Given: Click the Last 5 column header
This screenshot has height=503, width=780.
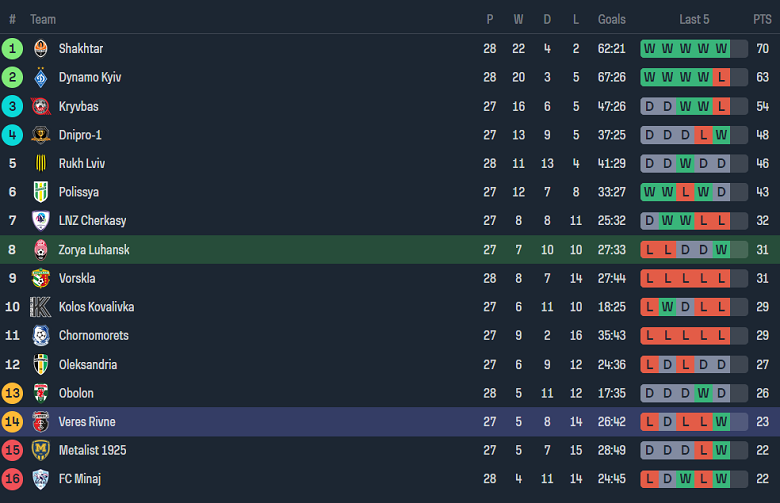Looking at the screenshot, I should click(694, 19).
